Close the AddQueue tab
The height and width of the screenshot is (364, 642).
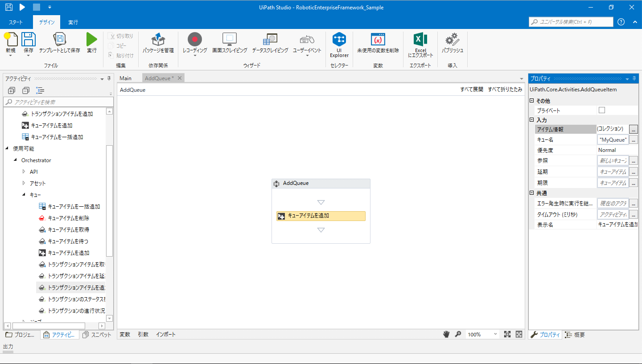point(179,78)
